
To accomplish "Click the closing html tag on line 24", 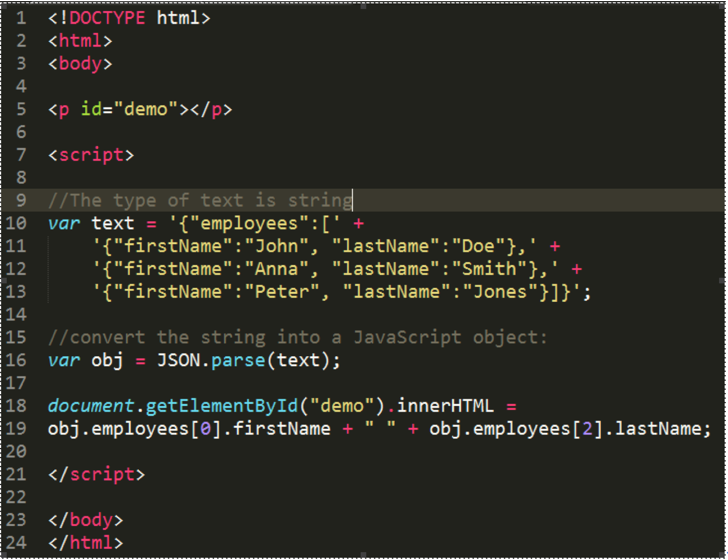I will click(x=85, y=543).
